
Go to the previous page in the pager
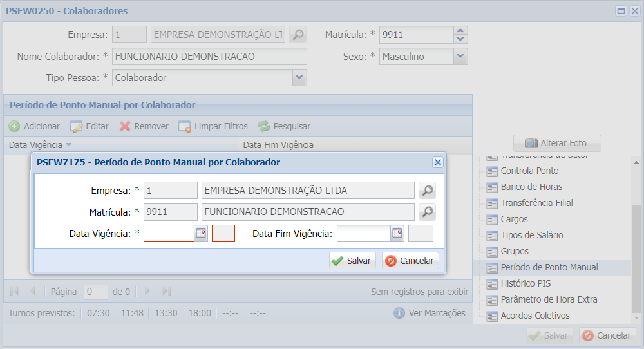[x=33, y=291]
